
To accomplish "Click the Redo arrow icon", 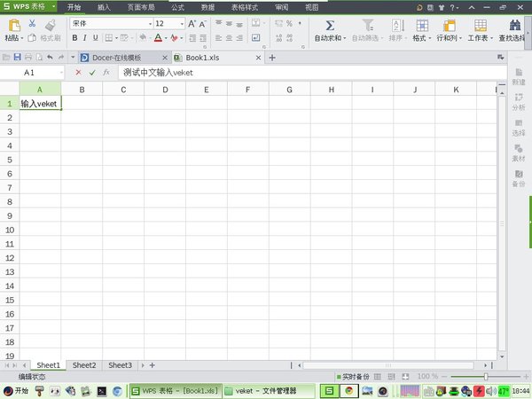I will [61, 58].
